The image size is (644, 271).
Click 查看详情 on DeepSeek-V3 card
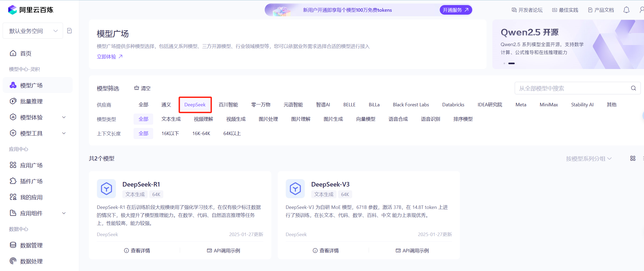coord(326,250)
